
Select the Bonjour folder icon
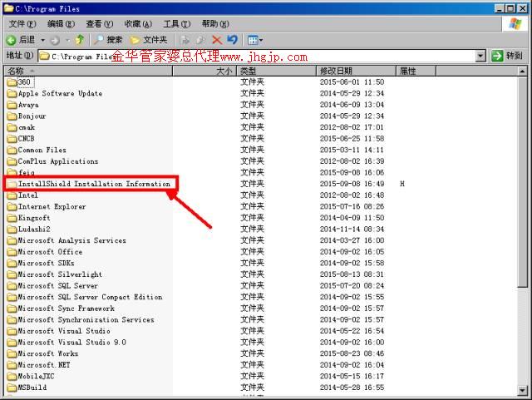(12, 116)
